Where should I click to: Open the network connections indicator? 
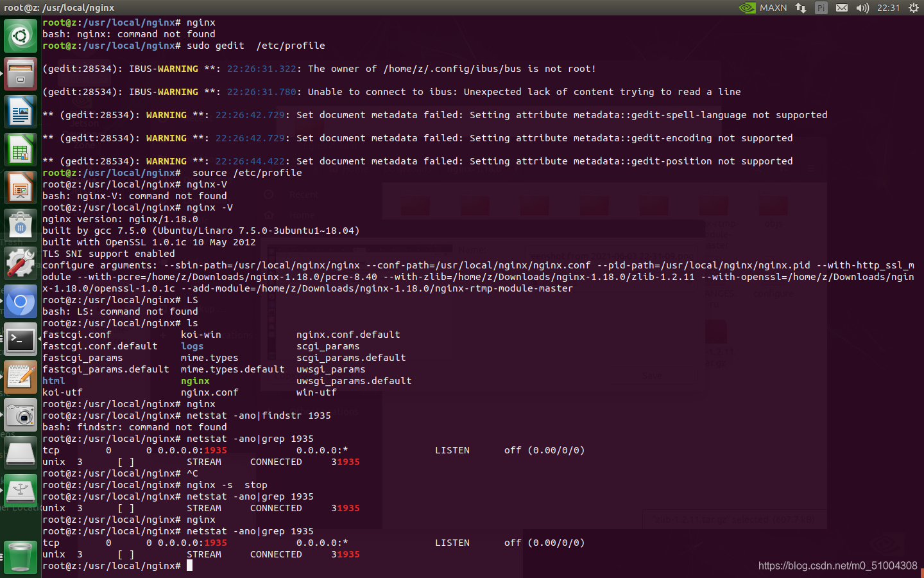pos(801,8)
